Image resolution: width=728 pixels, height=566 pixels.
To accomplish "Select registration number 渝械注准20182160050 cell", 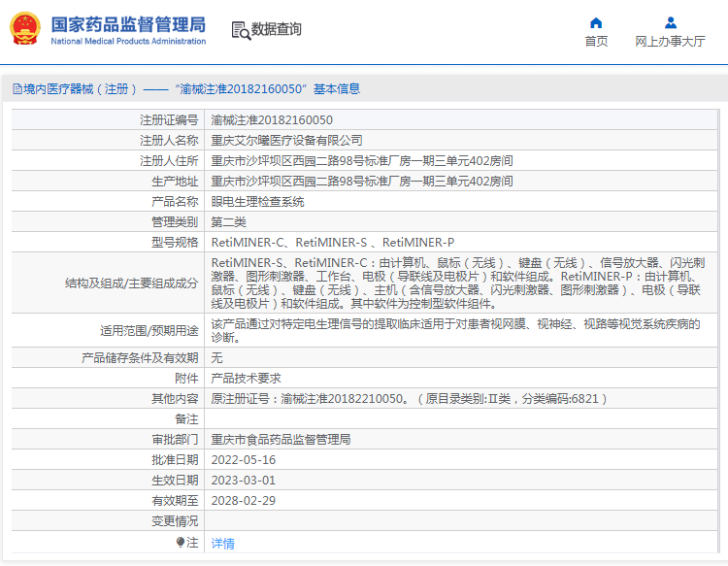I will point(272,120).
